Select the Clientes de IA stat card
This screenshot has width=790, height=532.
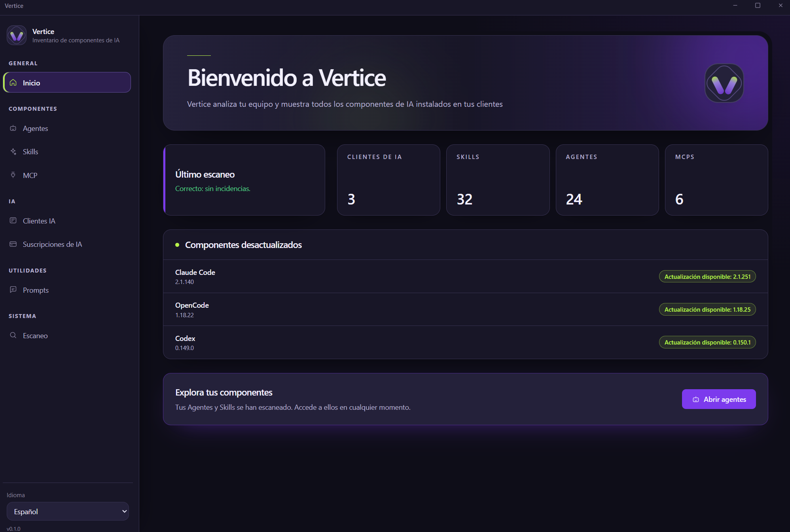pyautogui.click(x=388, y=180)
